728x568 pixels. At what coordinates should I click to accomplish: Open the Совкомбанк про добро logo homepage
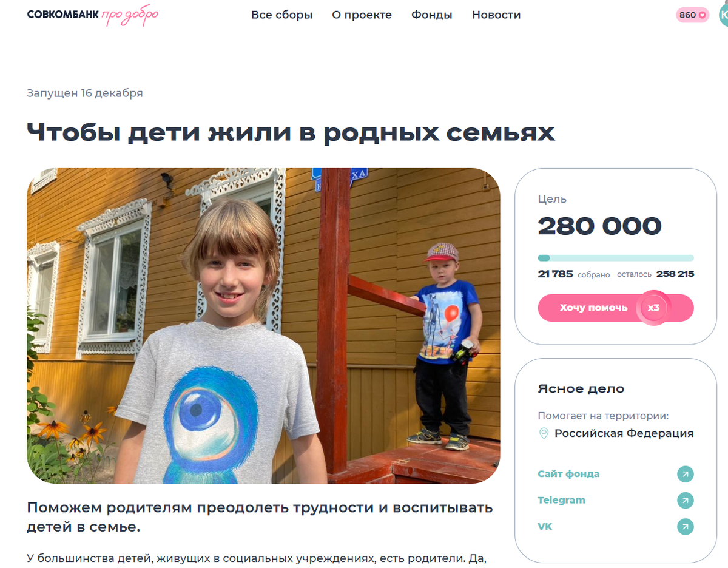pyautogui.click(x=92, y=15)
